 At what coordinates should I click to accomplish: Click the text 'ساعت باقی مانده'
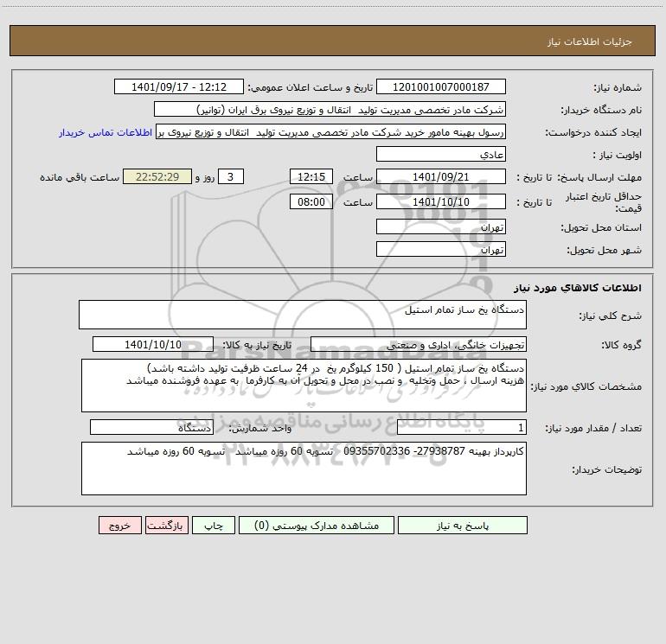point(80,177)
